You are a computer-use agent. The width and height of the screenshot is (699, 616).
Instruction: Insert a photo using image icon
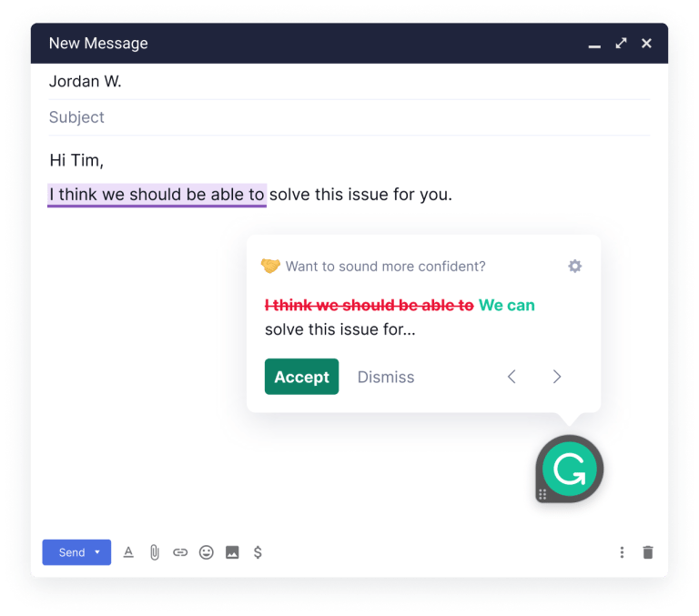232,552
